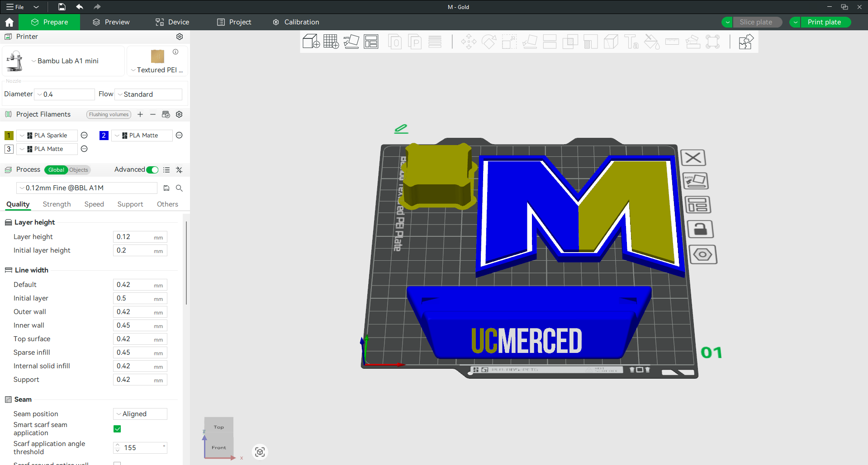Switch to the Calibration tab
Viewport: 868px width, 465px height.
(296, 22)
